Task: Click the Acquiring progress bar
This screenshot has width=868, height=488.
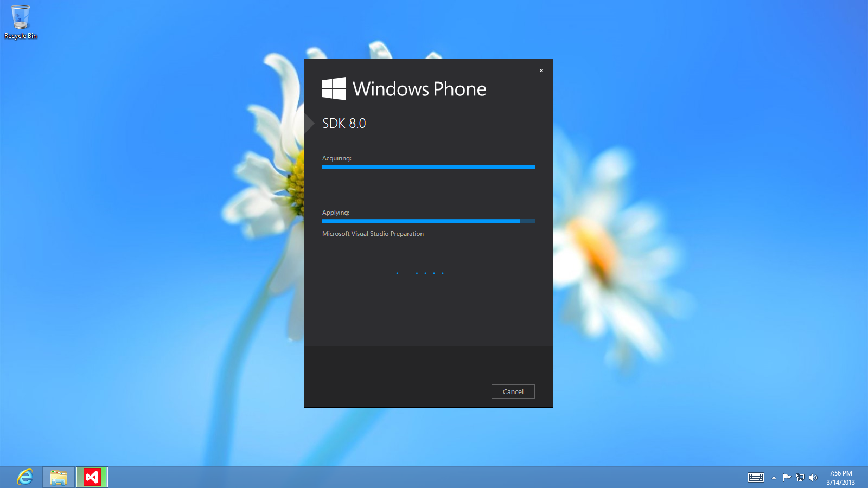Action: point(428,167)
